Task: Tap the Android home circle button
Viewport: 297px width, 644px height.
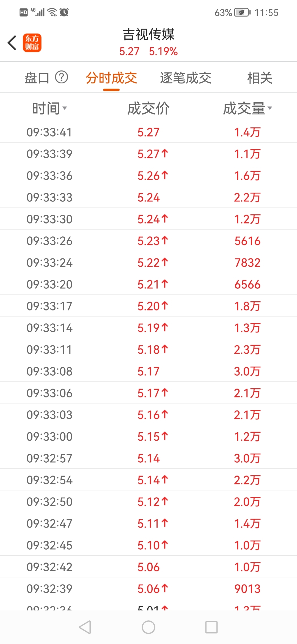Action: tap(148, 627)
